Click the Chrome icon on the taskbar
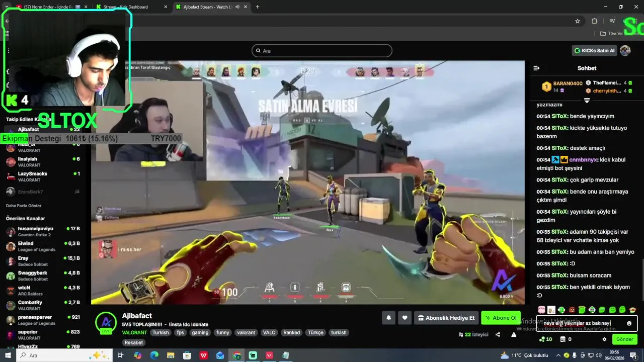 [x=236, y=355]
